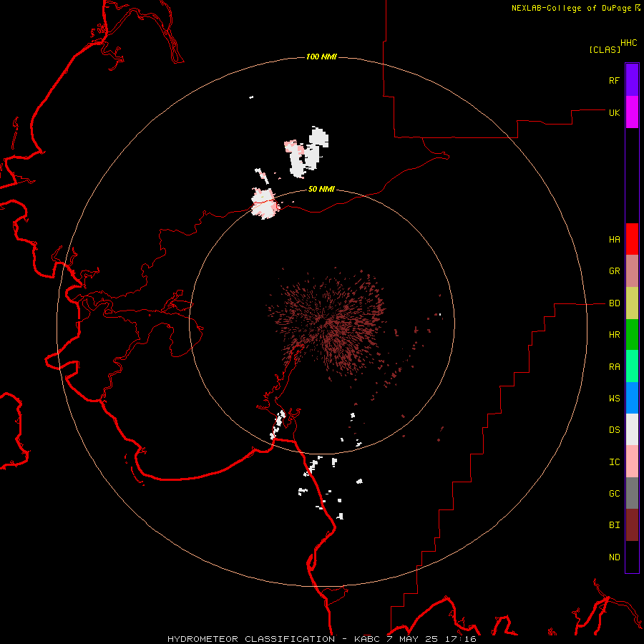Click the [CLAS] unit label
Image resolution: width=644 pixels, height=644 pixels.
tap(605, 49)
